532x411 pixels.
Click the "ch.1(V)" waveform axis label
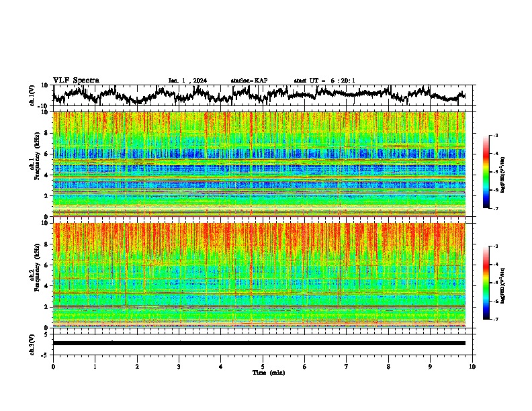tap(32, 95)
